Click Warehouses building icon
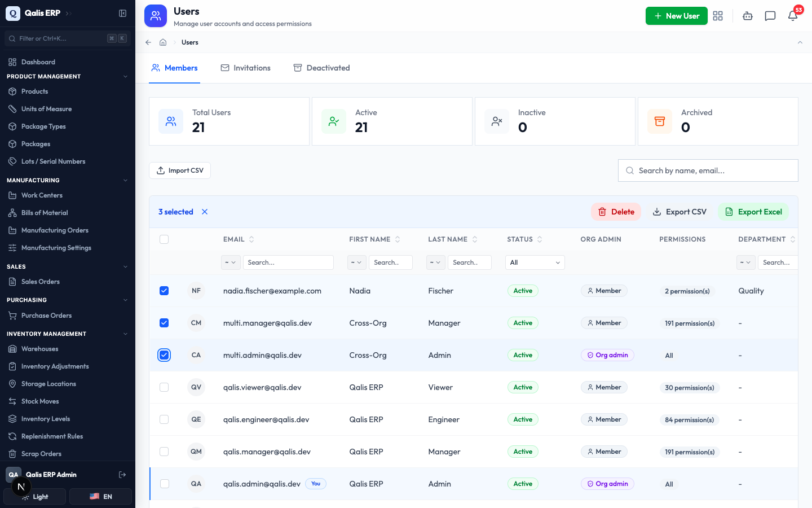 (12, 349)
